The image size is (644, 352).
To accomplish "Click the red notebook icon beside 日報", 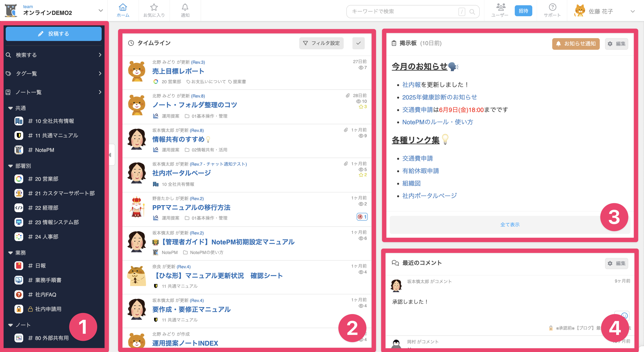I will tap(19, 266).
